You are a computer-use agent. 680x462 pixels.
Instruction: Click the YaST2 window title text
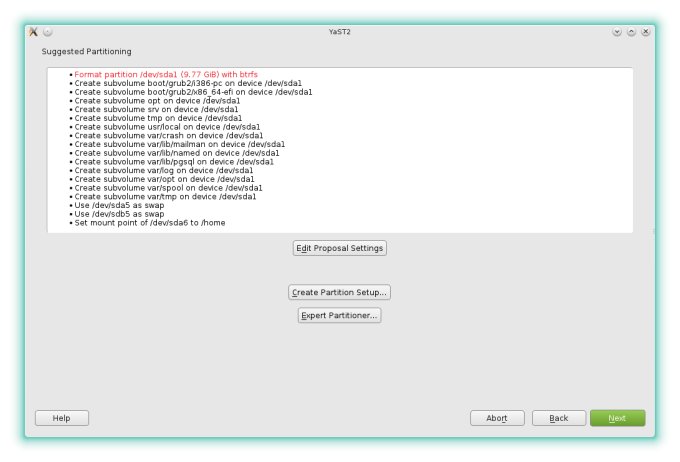340,32
